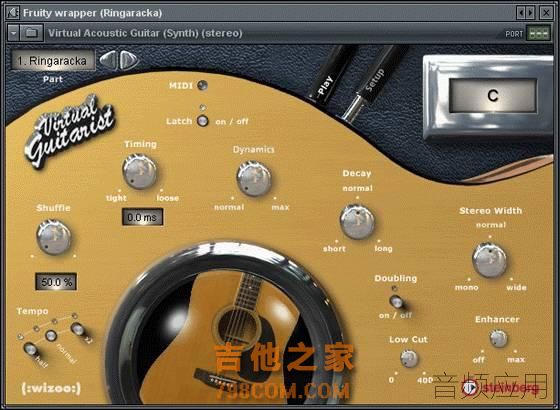Click the Dynamics knob
The height and width of the screenshot is (410, 560).
(254, 178)
